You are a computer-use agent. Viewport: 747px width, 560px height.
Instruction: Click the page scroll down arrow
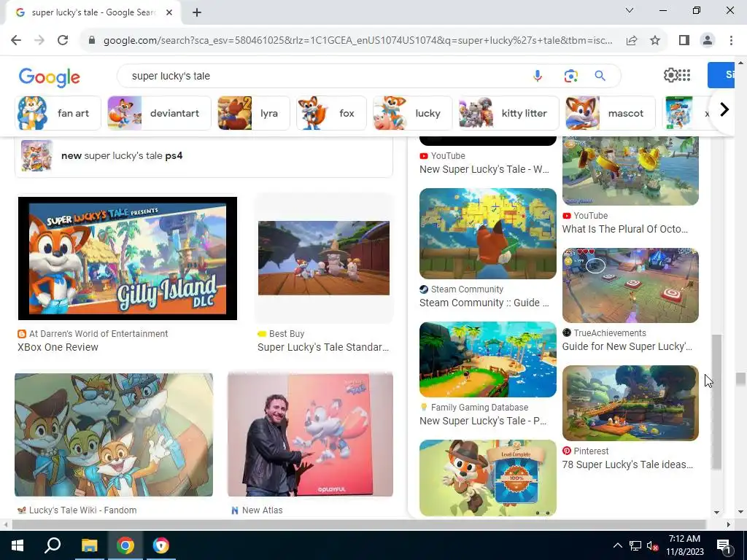coord(741,512)
